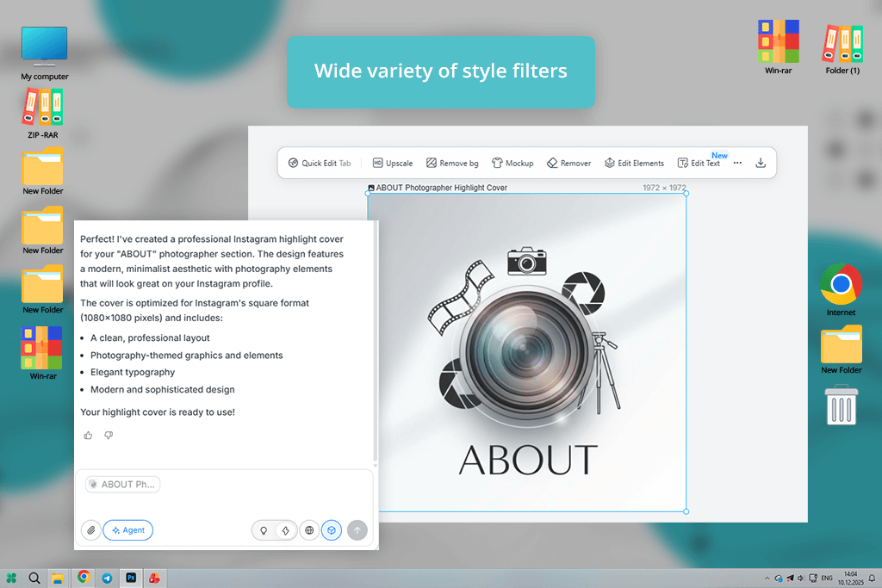882x588 pixels.
Task: Click the ABOUT Photographer Highlight Cover title
Action: click(x=442, y=188)
